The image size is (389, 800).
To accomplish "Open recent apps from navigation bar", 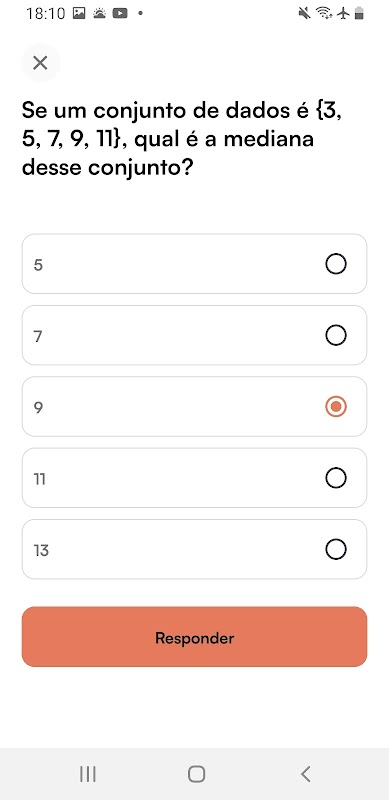I will pyautogui.click(x=88, y=774).
